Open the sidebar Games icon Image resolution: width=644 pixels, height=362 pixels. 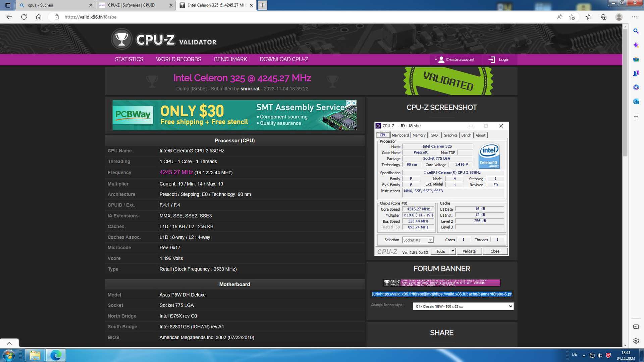tap(636, 73)
